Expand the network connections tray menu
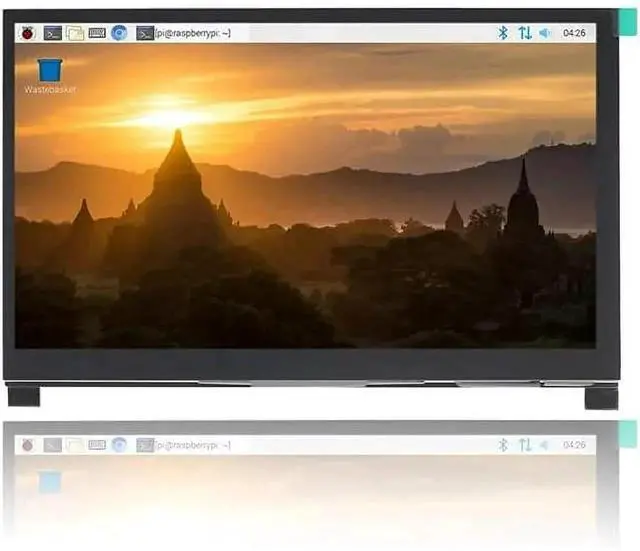Viewport: 640px width, 551px height. coord(525,33)
